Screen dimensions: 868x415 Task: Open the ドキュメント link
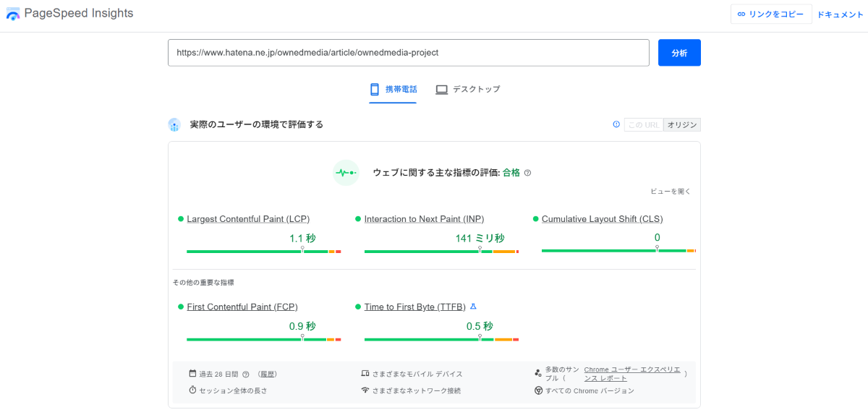(x=841, y=14)
